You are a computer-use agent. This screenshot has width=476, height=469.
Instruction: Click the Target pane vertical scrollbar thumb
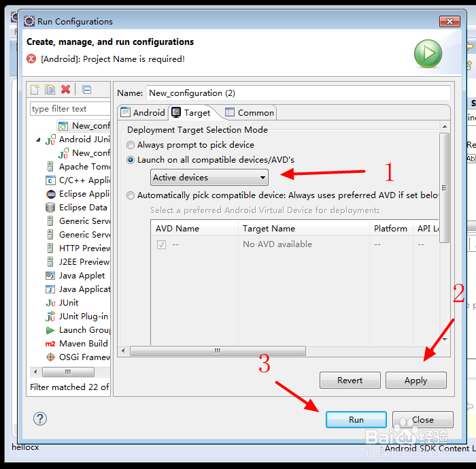pos(445,188)
